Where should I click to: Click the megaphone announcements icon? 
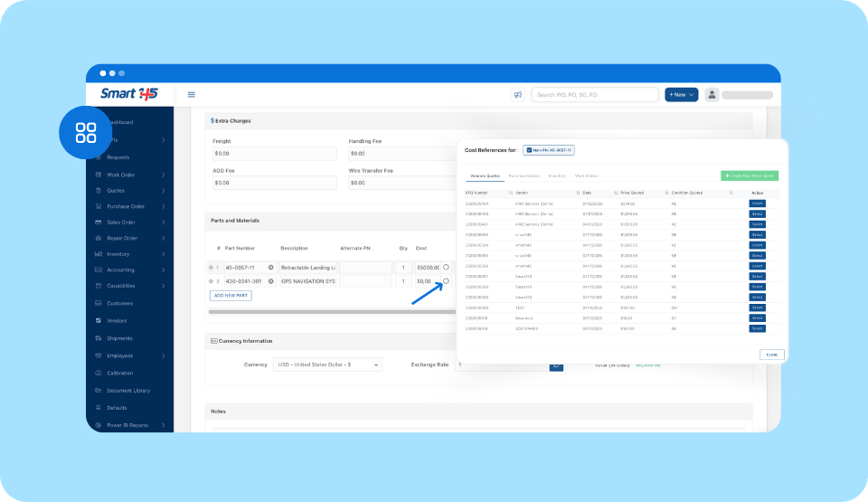point(517,95)
